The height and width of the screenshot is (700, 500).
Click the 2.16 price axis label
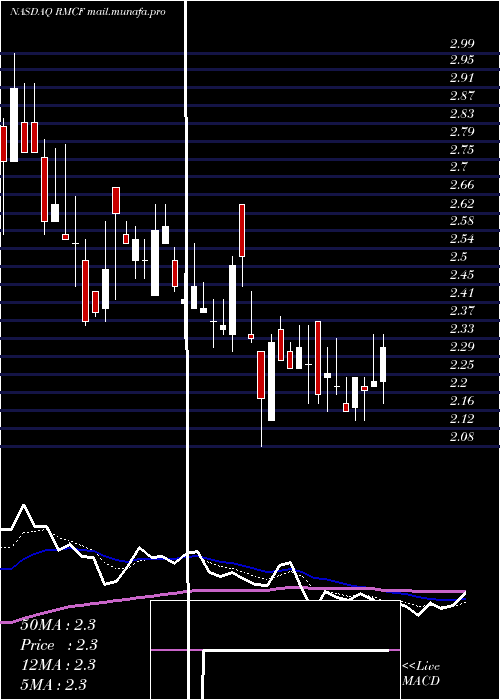[x=462, y=400]
